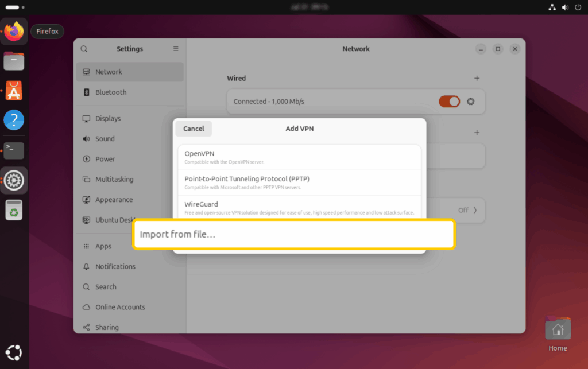Open Ubuntu Software app store icon
The image size is (588, 369).
tap(14, 91)
